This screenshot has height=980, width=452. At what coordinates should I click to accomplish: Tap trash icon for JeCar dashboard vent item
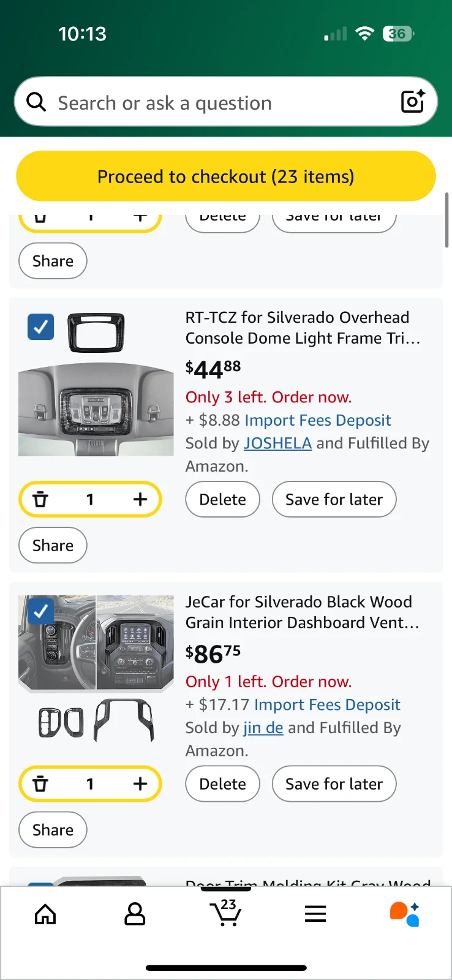pyautogui.click(x=40, y=783)
